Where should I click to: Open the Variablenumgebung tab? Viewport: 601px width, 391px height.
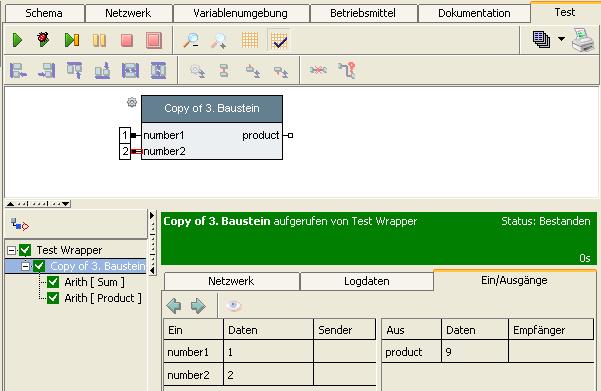pyautogui.click(x=240, y=13)
